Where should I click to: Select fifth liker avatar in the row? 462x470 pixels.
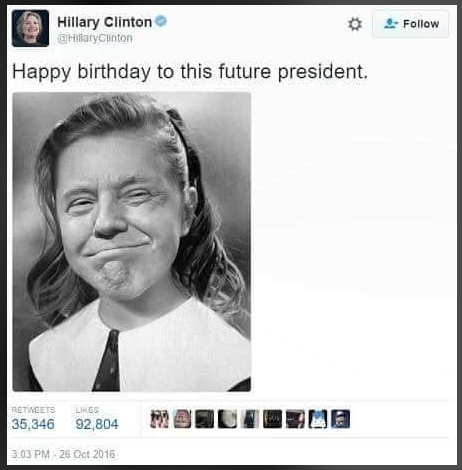(250, 419)
